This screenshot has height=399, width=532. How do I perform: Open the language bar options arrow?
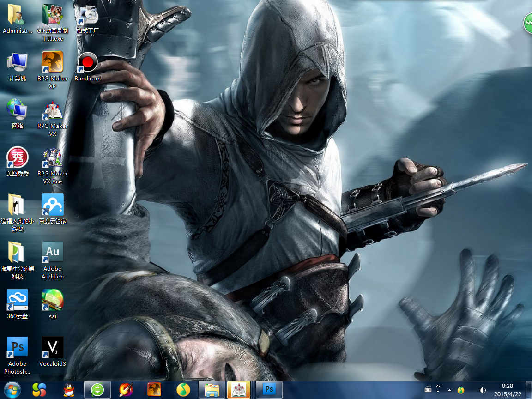tap(438, 392)
